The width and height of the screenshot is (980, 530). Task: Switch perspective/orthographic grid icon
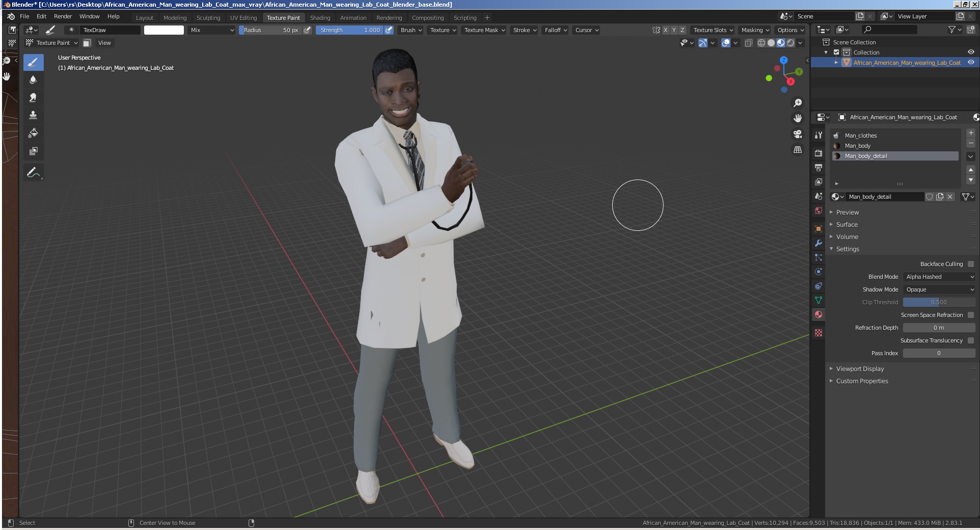tap(798, 150)
